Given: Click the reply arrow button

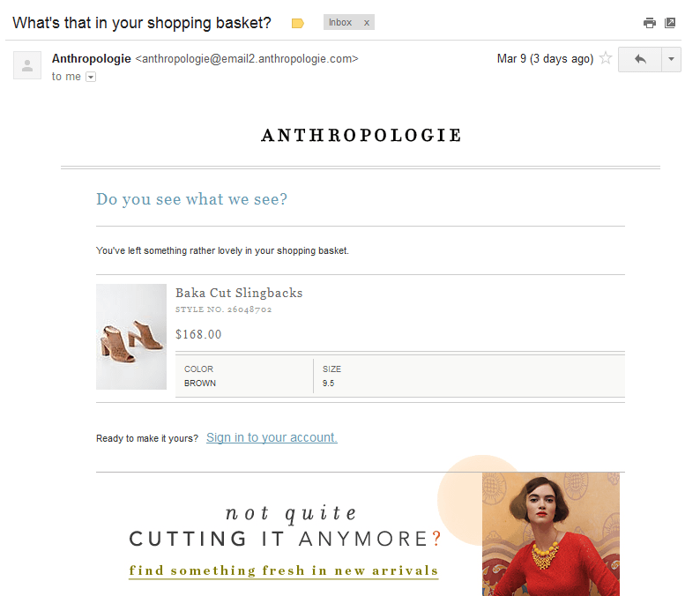Looking at the screenshot, I should [640, 59].
